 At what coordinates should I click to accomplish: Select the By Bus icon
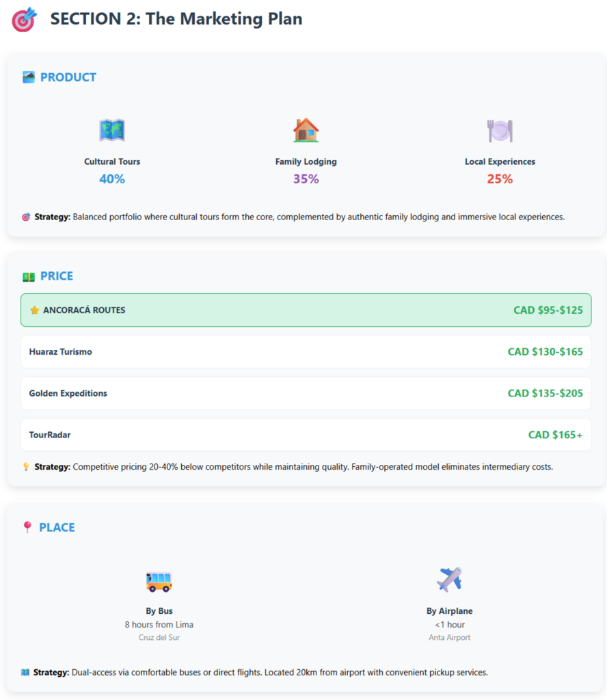(x=159, y=580)
